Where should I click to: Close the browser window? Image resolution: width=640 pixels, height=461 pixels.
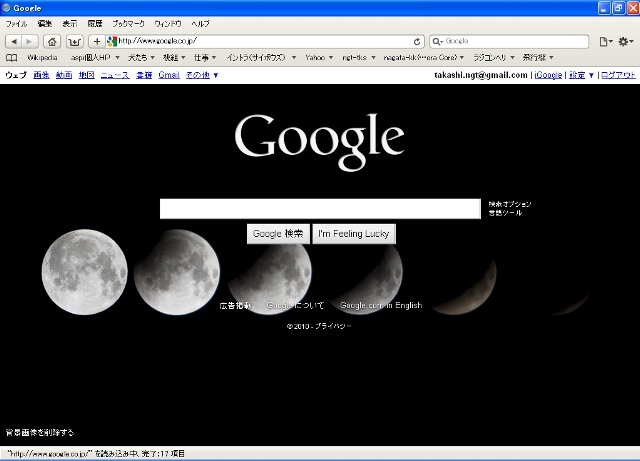(633, 8)
